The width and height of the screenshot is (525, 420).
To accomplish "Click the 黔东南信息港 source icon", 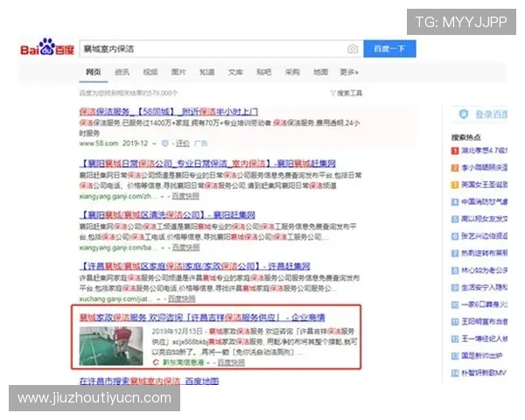I will 156,362.
